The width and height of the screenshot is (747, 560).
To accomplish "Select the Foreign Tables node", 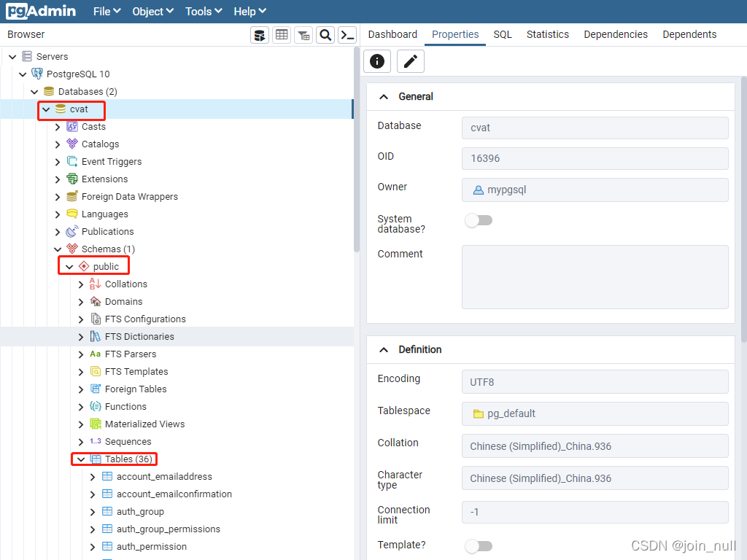I will tap(136, 389).
